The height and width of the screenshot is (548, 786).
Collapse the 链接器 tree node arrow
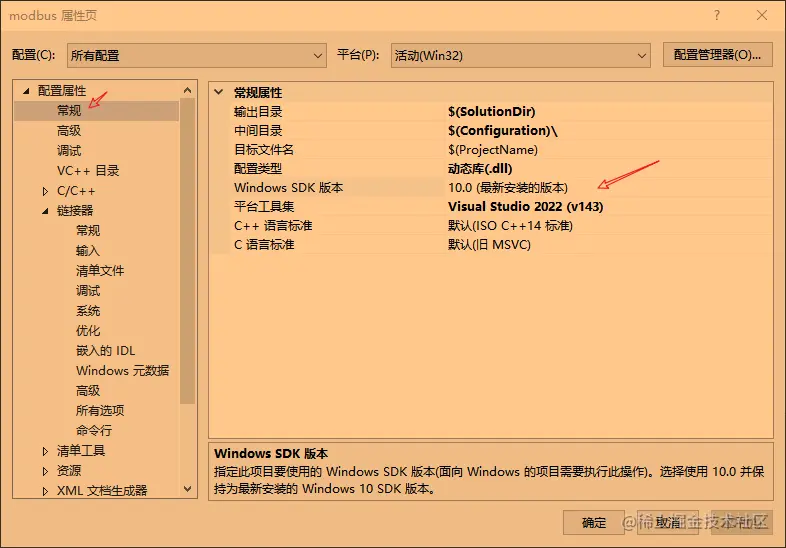pos(45,211)
